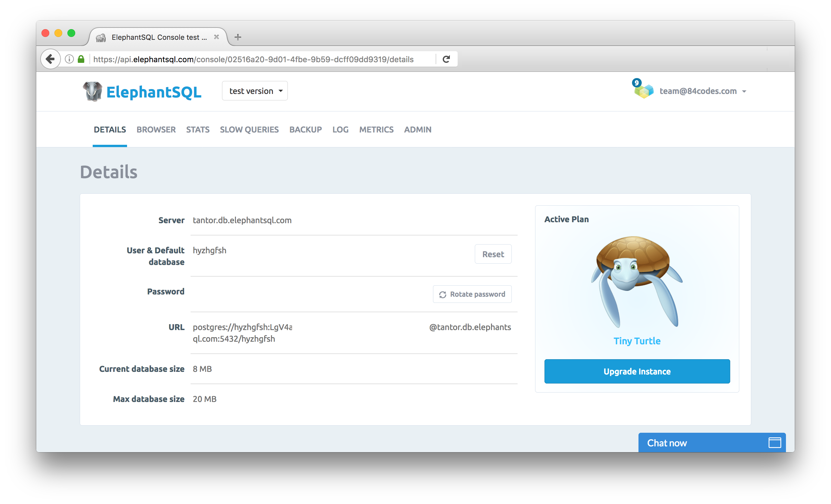Switch to the BROWSER tab
831x504 pixels.
(x=156, y=130)
